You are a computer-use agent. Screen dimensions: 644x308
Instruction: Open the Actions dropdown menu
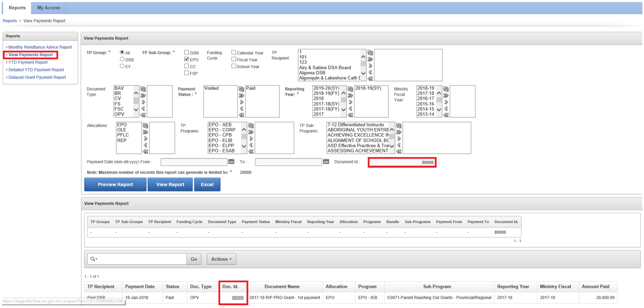click(221, 259)
